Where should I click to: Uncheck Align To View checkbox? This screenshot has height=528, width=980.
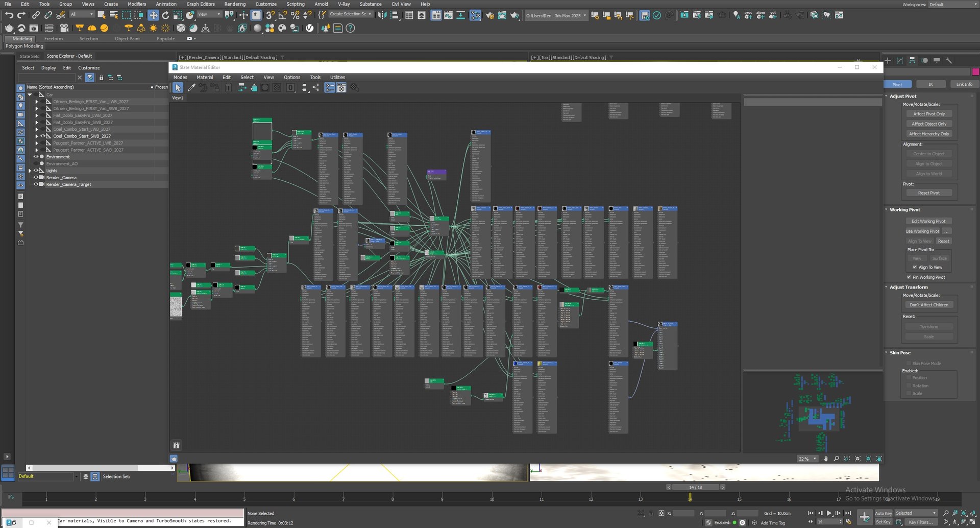coord(915,267)
